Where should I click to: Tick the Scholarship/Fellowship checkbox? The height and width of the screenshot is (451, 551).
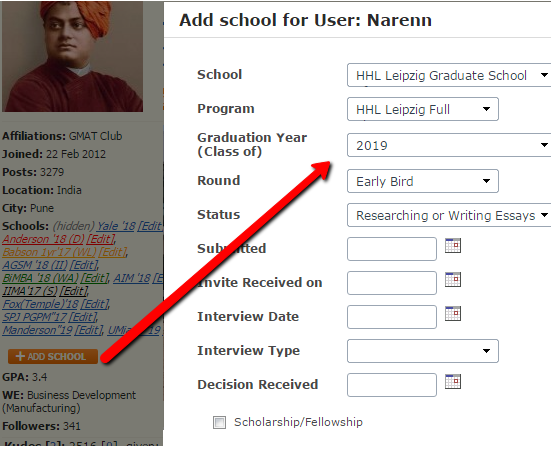(219, 422)
